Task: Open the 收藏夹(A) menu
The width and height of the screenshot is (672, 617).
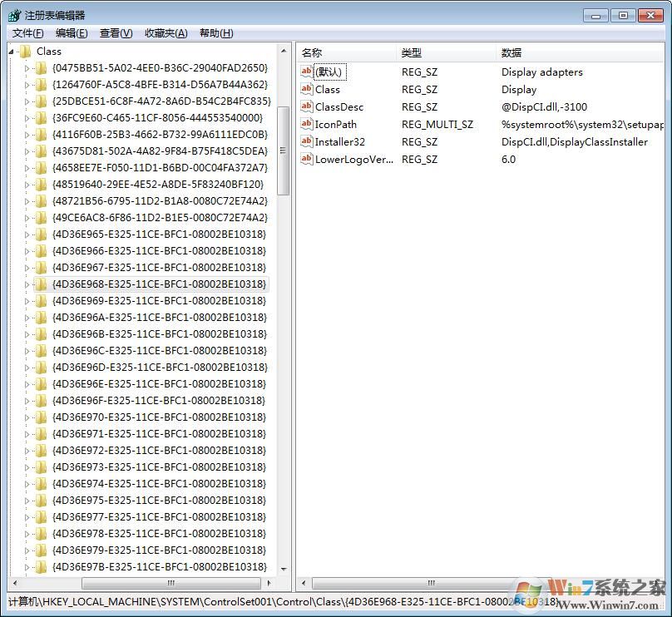Action: coord(166,33)
